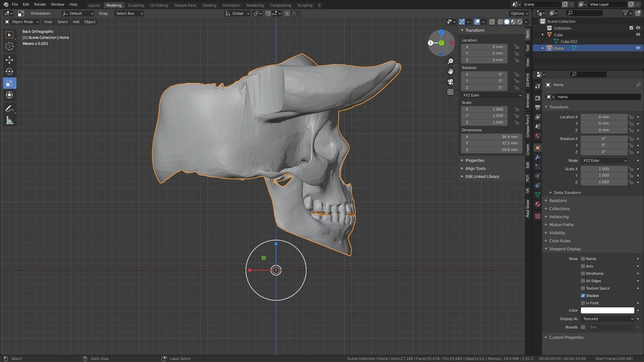Expand the Custom Properties panel
644x362 pixels.
pos(566,338)
